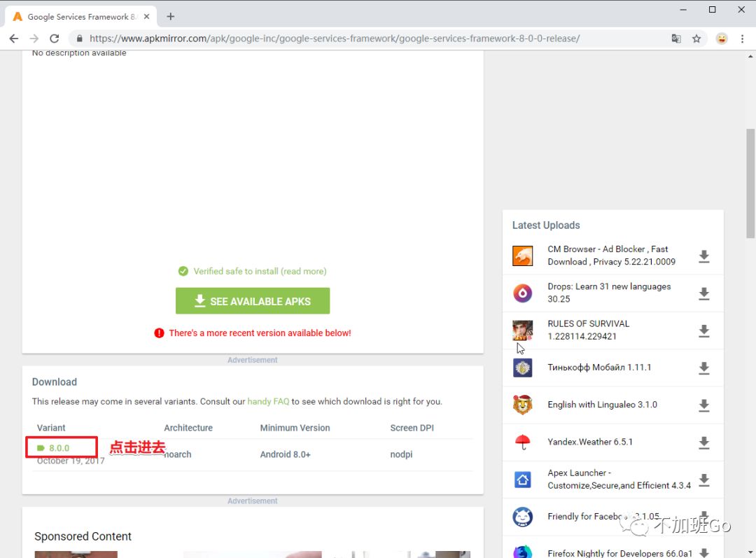
Task: Open Apex Launcher 4.3.4 entry
Action: tap(619, 480)
